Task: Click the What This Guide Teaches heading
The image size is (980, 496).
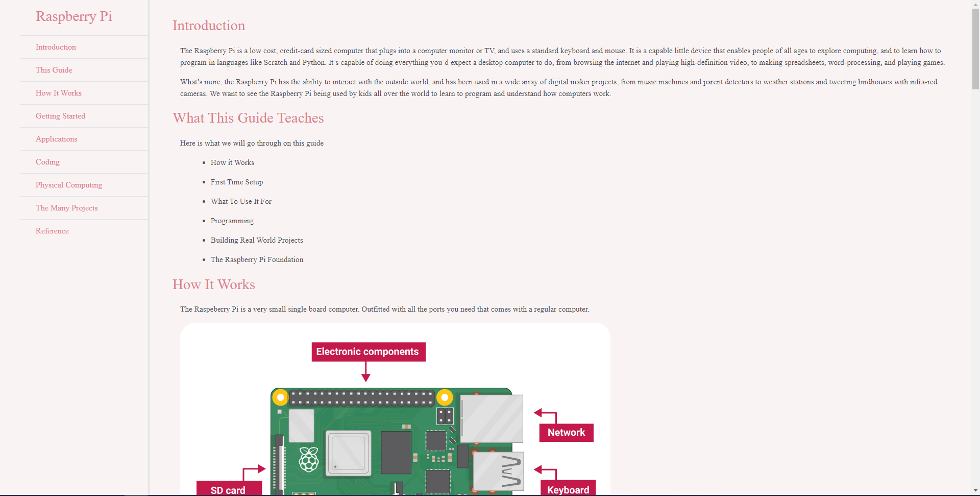Action: click(248, 118)
